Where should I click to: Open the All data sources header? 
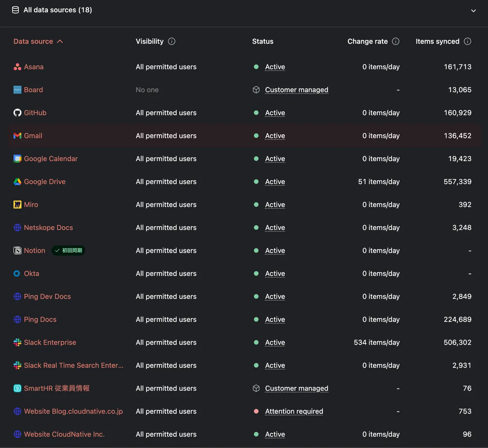pos(57,10)
